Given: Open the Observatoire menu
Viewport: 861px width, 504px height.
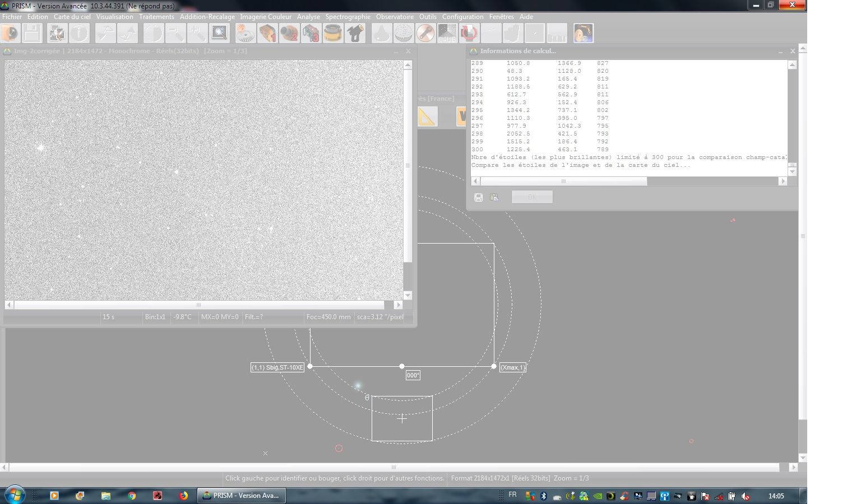Looking at the screenshot, I should (395, 17).
